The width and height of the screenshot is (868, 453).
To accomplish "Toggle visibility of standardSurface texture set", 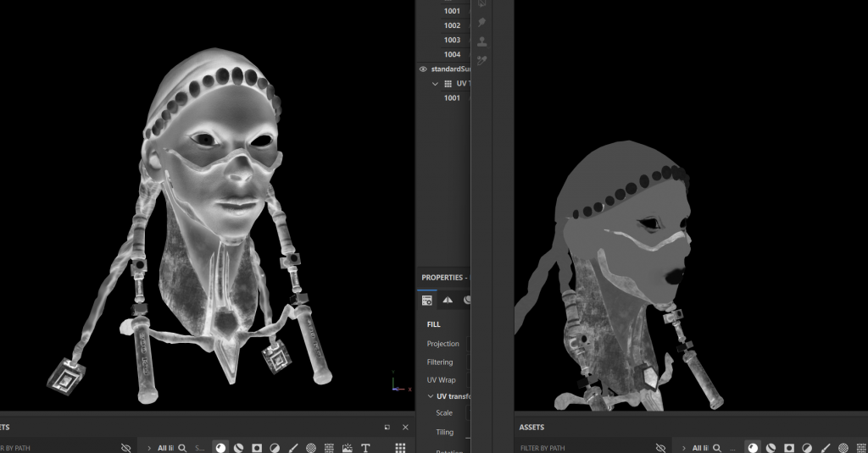I will pyautogui.click(x=424, y=69).
